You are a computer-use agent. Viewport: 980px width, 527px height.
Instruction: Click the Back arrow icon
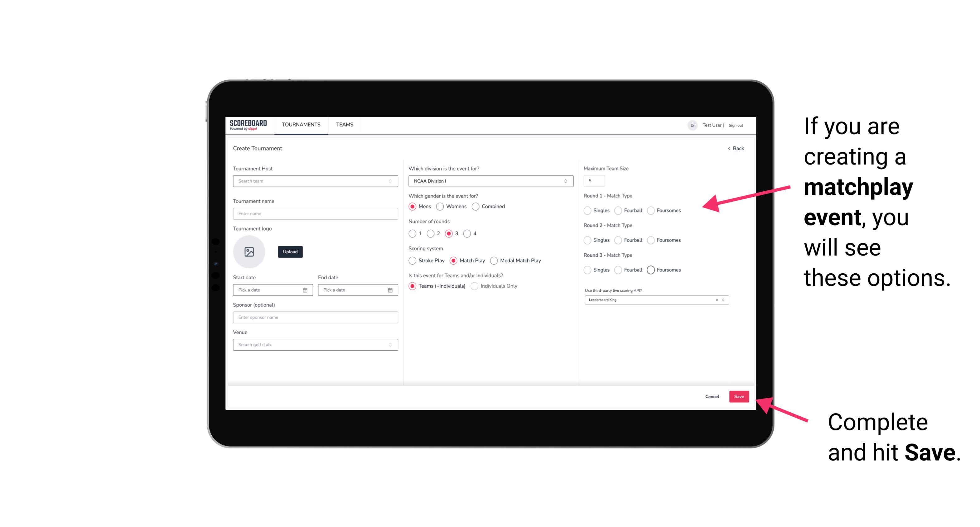pyautogui.click(x=729, y=148)
